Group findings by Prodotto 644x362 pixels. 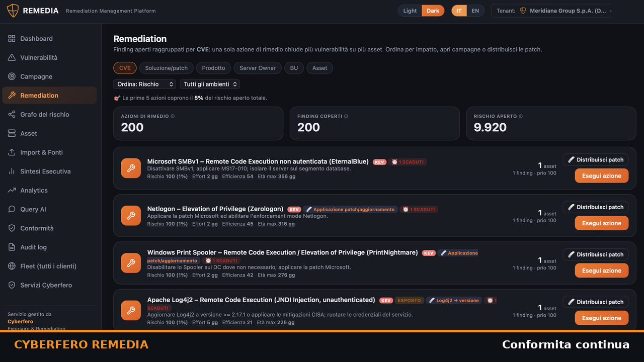(x=214, y=68)
